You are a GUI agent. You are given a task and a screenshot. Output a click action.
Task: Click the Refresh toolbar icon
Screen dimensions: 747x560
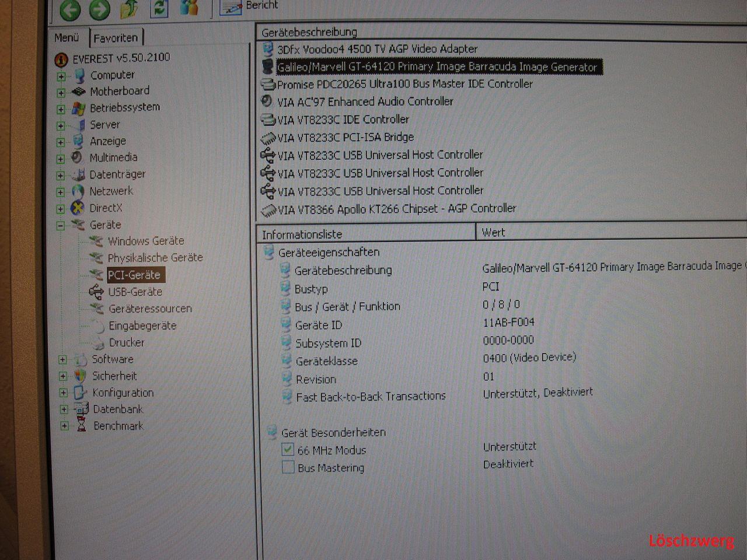160,8
